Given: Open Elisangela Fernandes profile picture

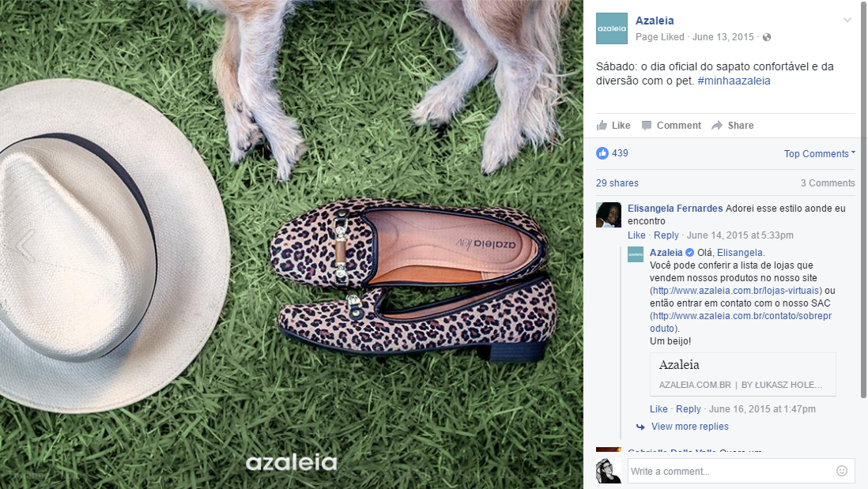Looking at the screenshot, I should click(609, 215).
